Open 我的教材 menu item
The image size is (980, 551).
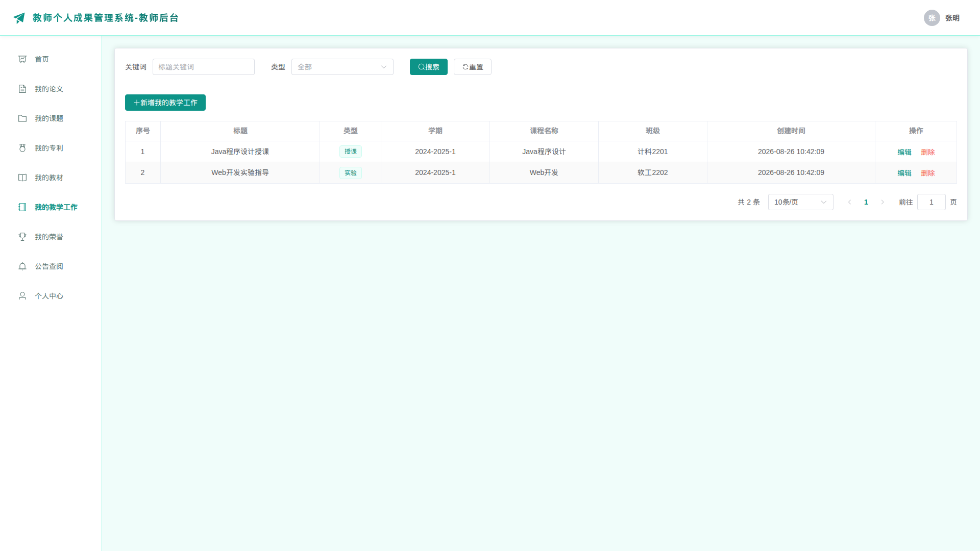point(51,178)
